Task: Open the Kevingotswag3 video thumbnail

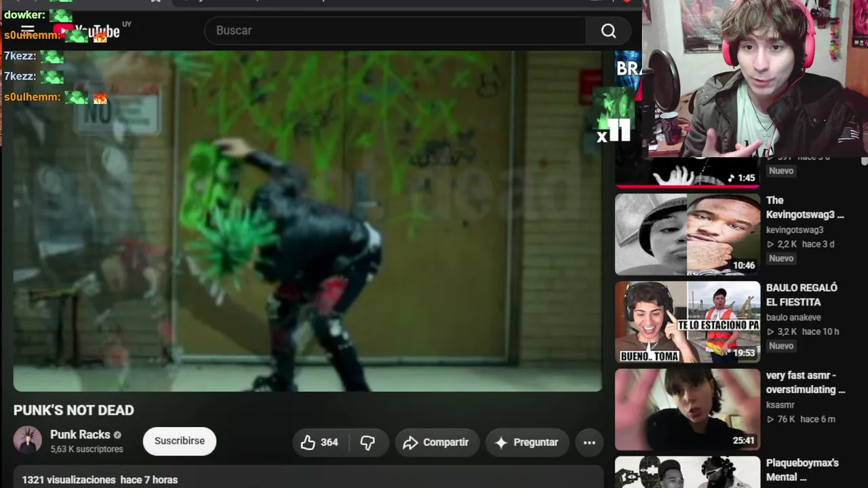Action: [688, 234]
